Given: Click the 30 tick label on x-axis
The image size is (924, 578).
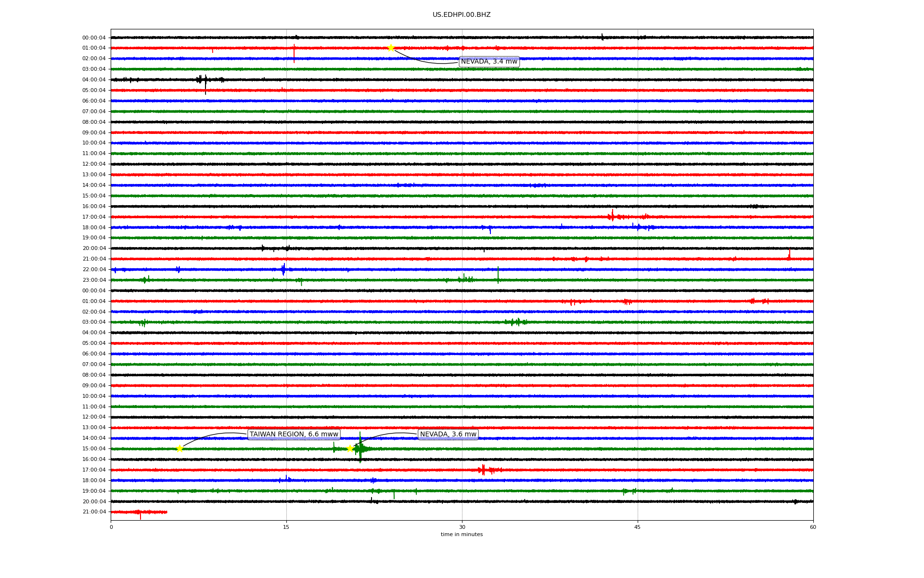Looking at the screenshot, I should pos(462,527).
